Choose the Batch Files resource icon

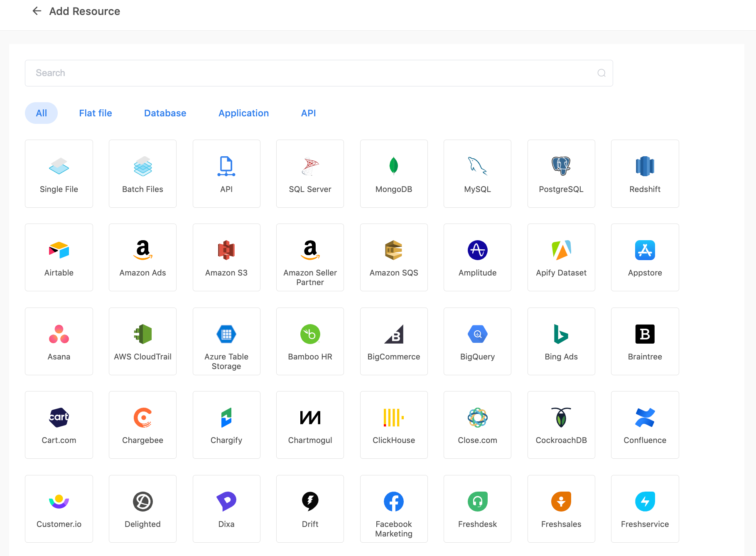pos(143,166)
